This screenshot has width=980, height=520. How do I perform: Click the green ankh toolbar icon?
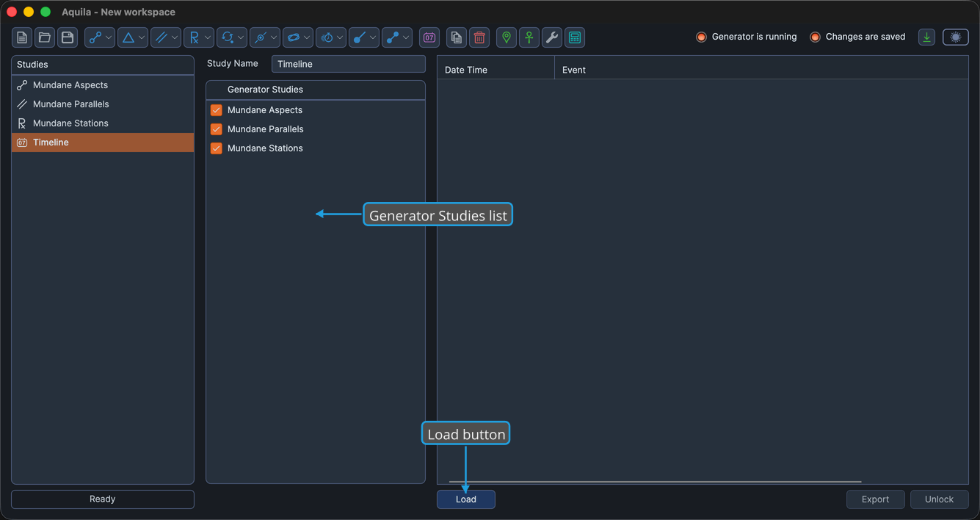[529, 37]
